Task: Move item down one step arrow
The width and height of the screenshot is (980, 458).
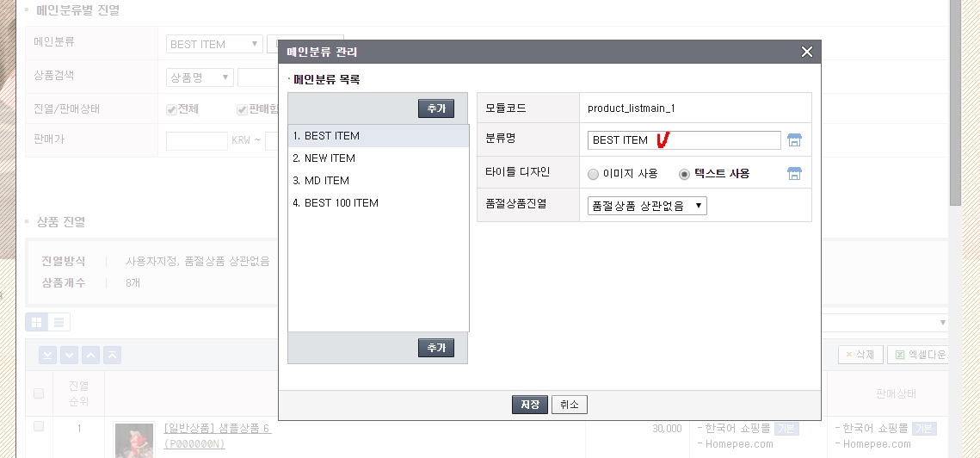Action: (x=69, y=355)
